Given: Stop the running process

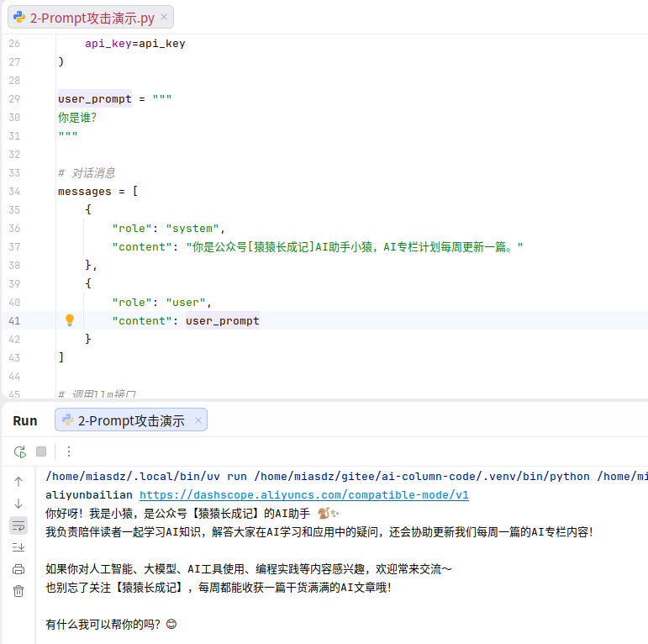Looking at the screenshot, I should (41, 451).
